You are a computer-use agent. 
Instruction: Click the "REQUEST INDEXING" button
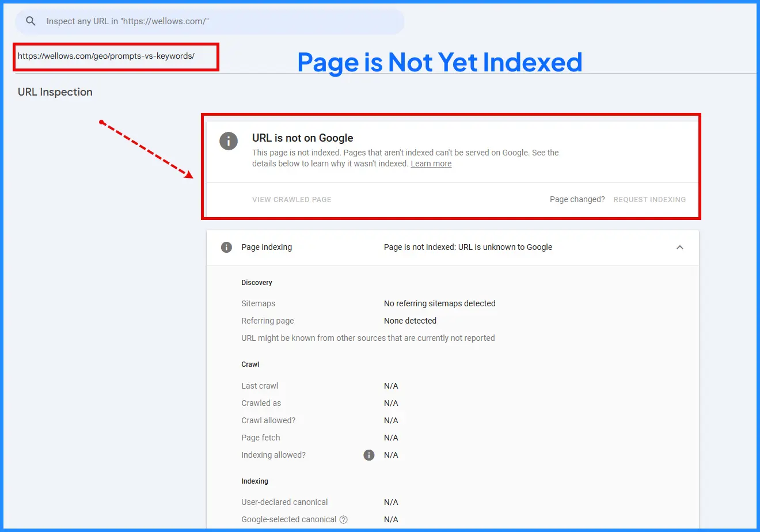tap(649, 199)
